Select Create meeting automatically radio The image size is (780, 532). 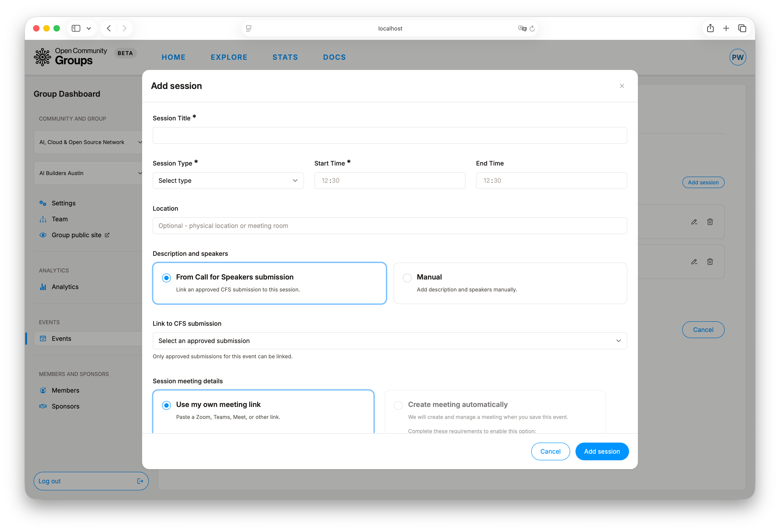tap(398, 405)
